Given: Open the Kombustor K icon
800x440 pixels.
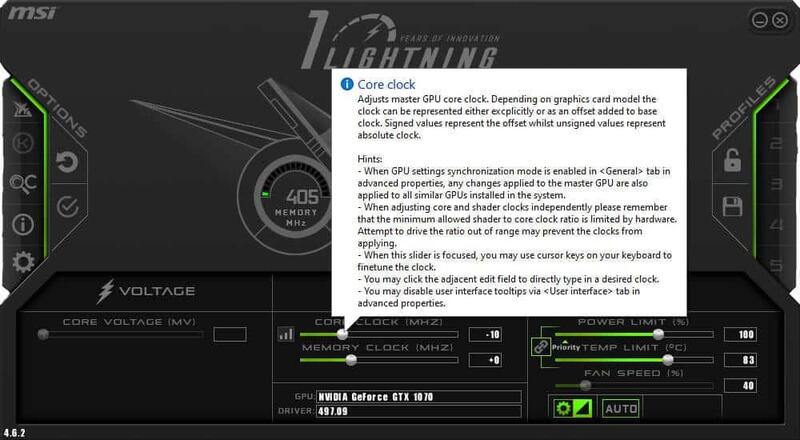Looking at the screenshot, I should click(23, 143).
